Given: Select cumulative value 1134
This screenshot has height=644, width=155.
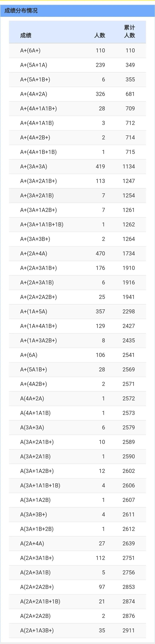Looking at the screenshot, I should (x=128, y=167).
